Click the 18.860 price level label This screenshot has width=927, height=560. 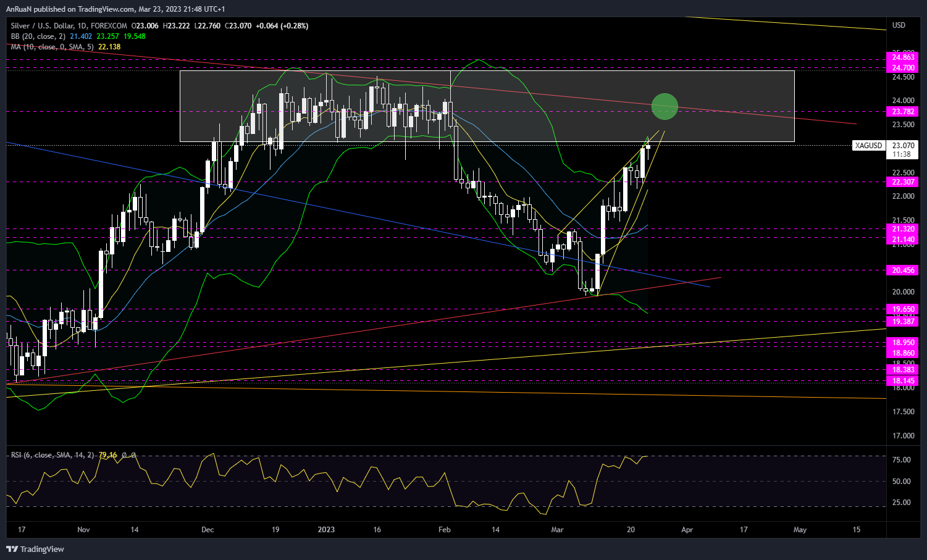point(904,353)
